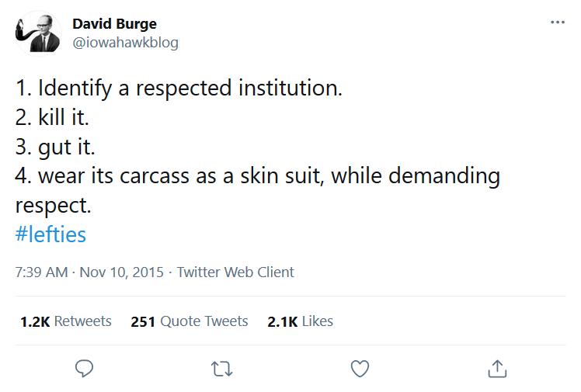Like the tweet with the heart icon

click(360, 369)
